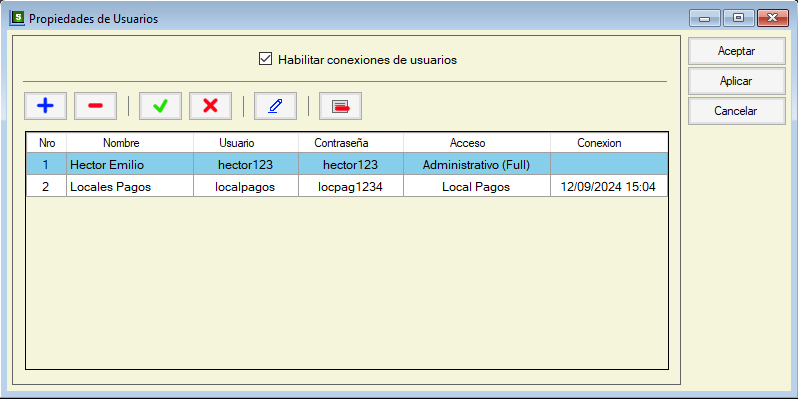Click the hector123 cell under Usuario

pos(246,165)
